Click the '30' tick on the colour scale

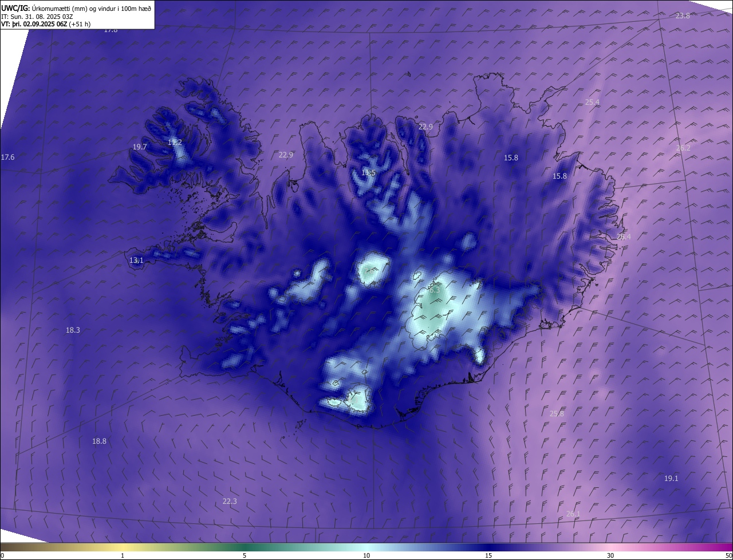click(610, 555)
